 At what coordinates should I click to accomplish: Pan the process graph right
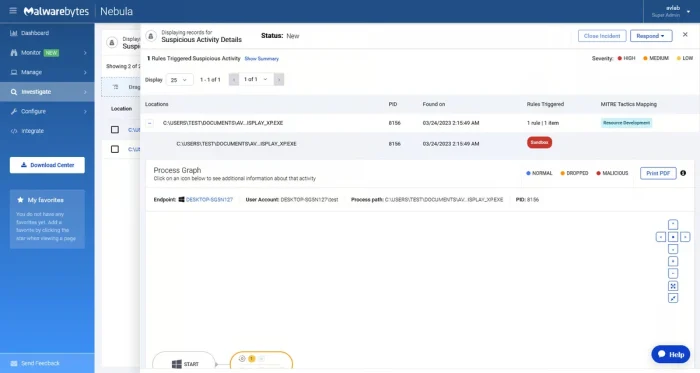(685, 237)
